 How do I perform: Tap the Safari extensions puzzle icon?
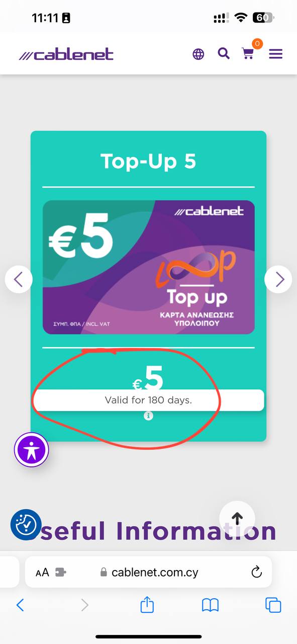pos(61,573)
